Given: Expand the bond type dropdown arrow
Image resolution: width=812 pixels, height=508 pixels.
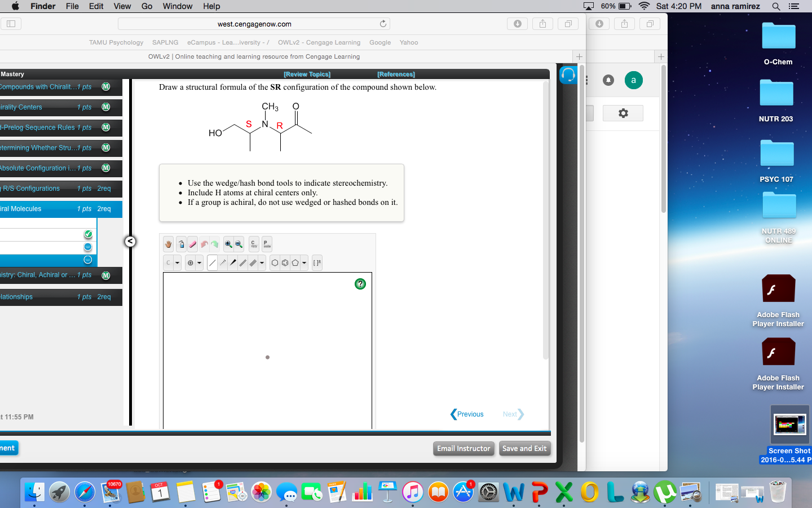Looking at the screenshot, I should coord(261,262).
